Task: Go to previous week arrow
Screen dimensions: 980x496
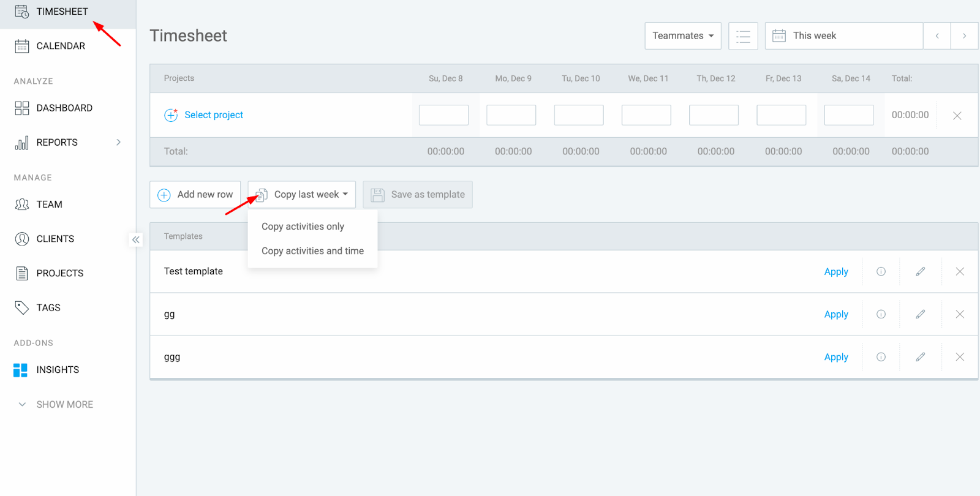Action: pyautogui.click(x=937, y=36)
